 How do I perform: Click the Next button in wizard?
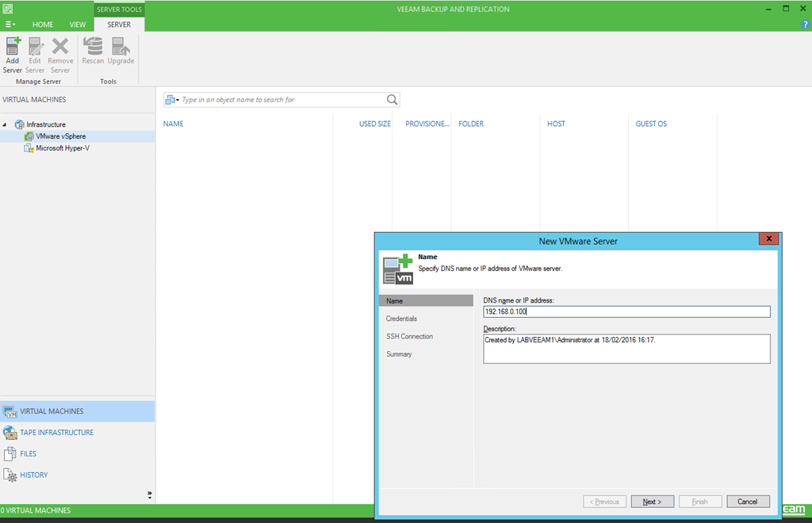tap(653, 502)
